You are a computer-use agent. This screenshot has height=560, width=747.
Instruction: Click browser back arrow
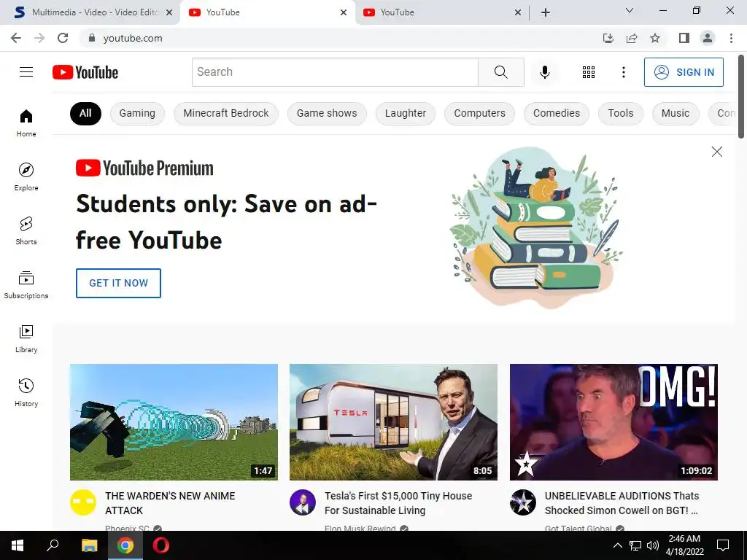pos(16,38)
